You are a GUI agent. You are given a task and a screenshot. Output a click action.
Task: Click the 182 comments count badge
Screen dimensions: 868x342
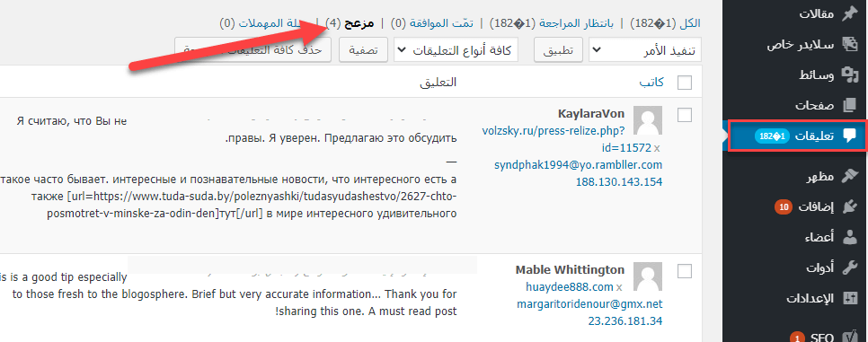771,136
